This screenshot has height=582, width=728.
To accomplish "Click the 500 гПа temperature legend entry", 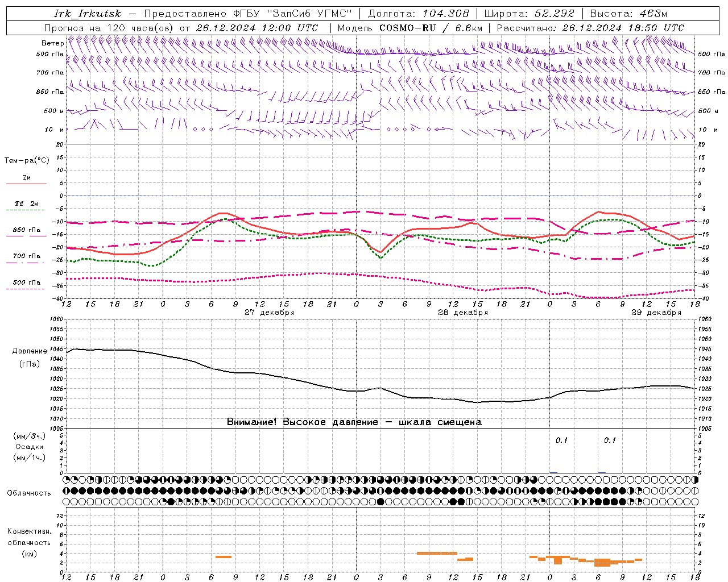I will coord(27,282).
